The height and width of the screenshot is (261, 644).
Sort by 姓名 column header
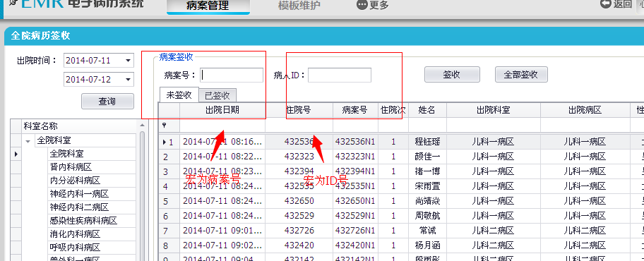(427, 110)
